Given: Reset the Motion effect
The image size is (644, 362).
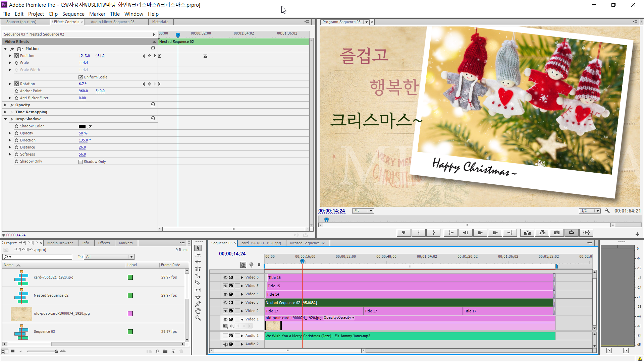Looking at the screenshot, I should pos(153,48).
